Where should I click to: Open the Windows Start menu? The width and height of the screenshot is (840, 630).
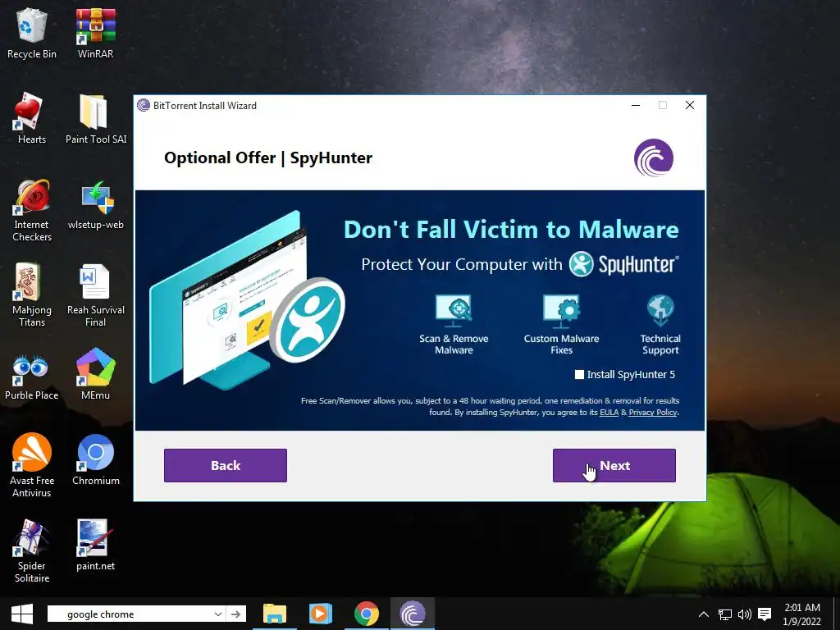(x=22, y=614)
